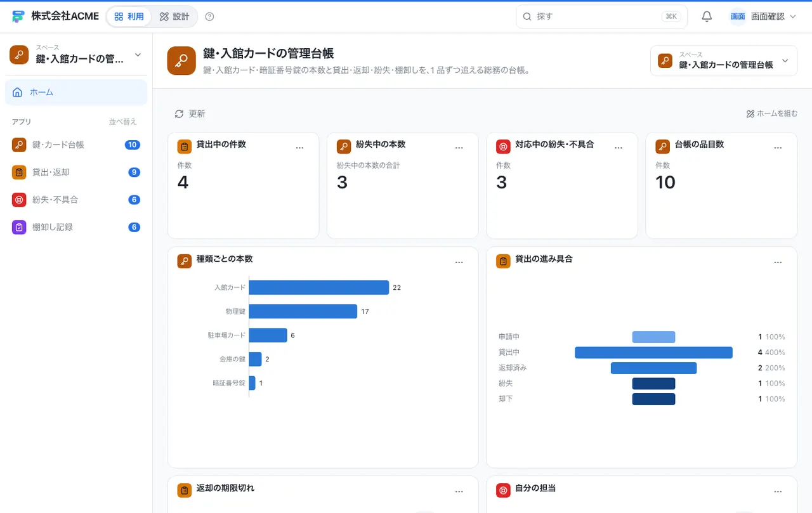Open 鍵・カード台帳 app in sidebar
This screenshot has width=812, height=513.
(x=76, y=145)
